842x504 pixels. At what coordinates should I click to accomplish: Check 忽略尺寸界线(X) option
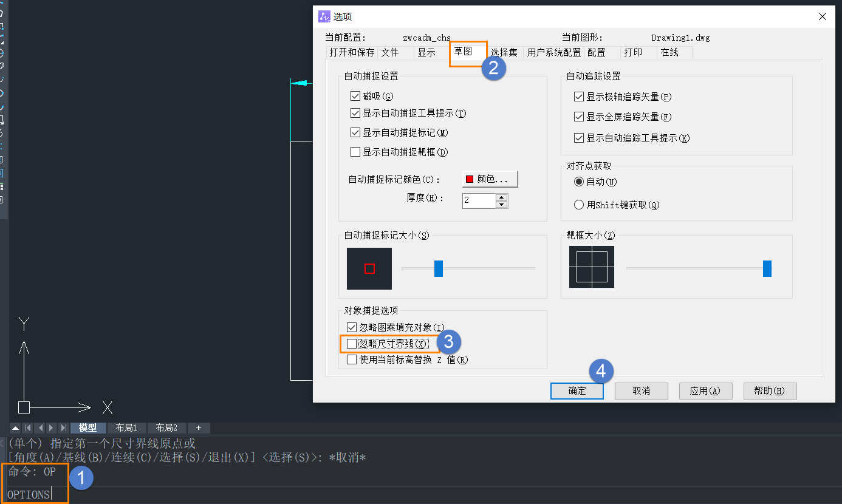[x=352, y=344]
